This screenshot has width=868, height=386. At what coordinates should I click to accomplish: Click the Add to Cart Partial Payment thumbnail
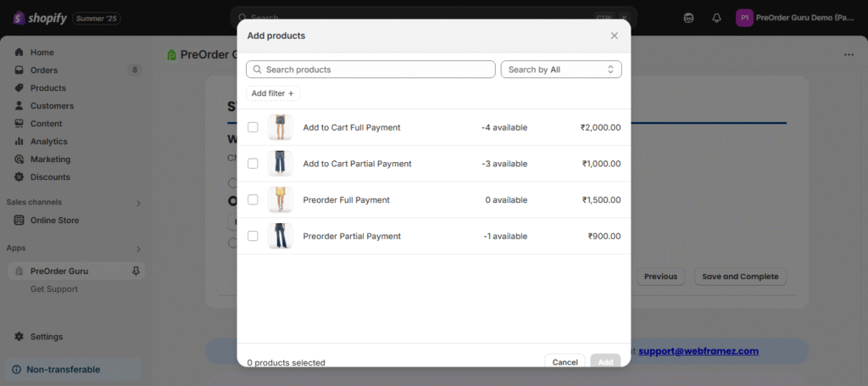click(x=280, y=164)
